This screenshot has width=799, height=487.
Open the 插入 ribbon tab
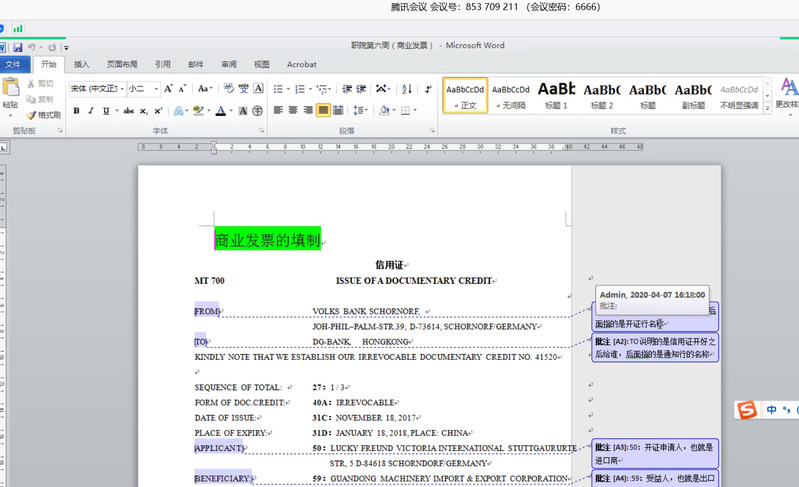click(x=82, y=65)
